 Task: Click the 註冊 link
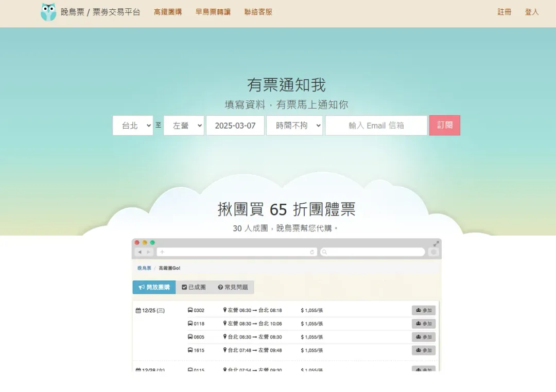tap(504, 12)
